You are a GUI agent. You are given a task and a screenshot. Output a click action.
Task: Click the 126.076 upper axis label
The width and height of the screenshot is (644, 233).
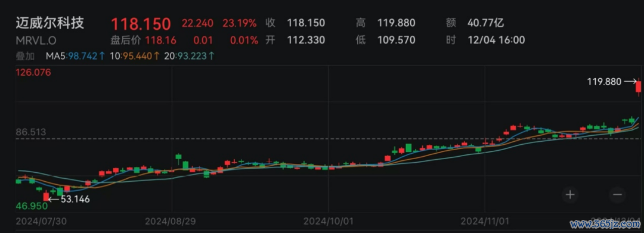[x=33, y=73]
